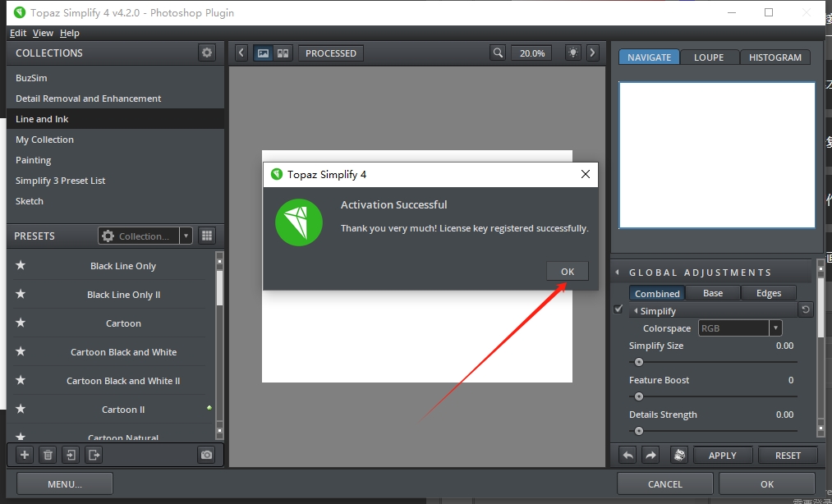Confirm activation dialog with OK
This screenshot has width=832, height=504.
pyautogui.click(x=568, y=271)
